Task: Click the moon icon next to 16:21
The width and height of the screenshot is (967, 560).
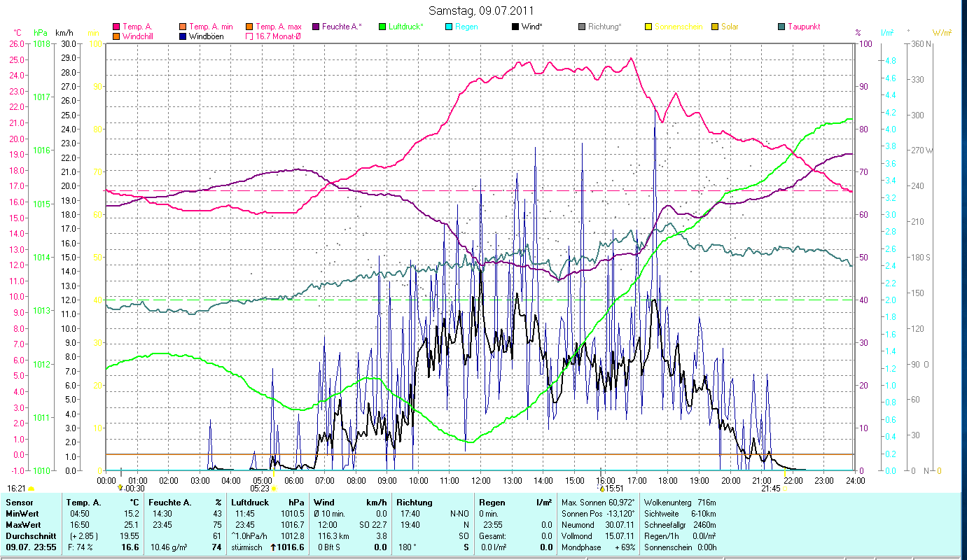Action: pyautogui.click(x=32, y=489)
